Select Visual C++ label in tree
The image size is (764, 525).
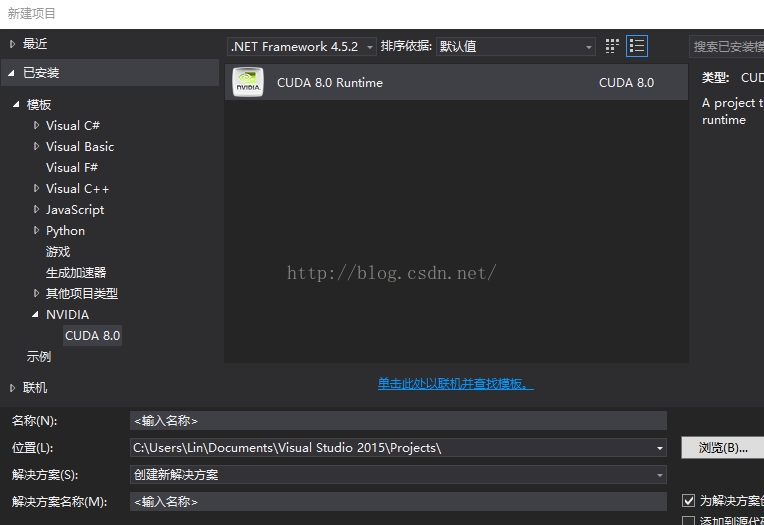coord(77,189)
